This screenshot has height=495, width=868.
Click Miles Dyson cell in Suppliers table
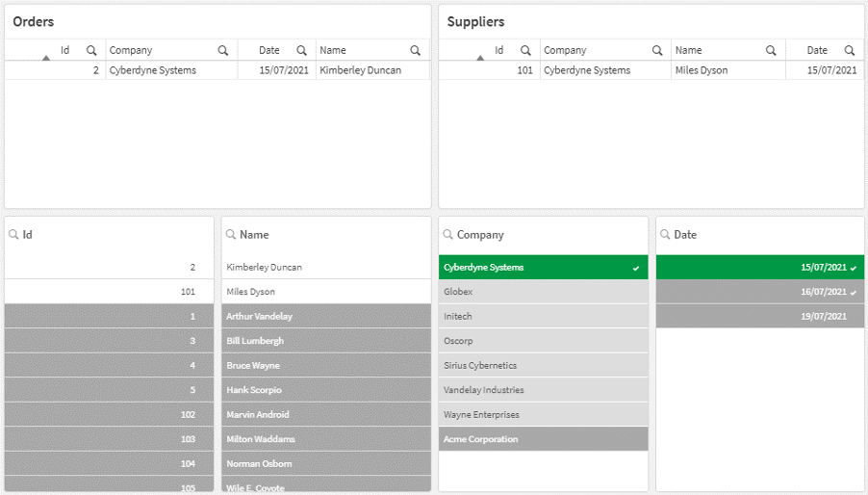(x=728, y=70)
